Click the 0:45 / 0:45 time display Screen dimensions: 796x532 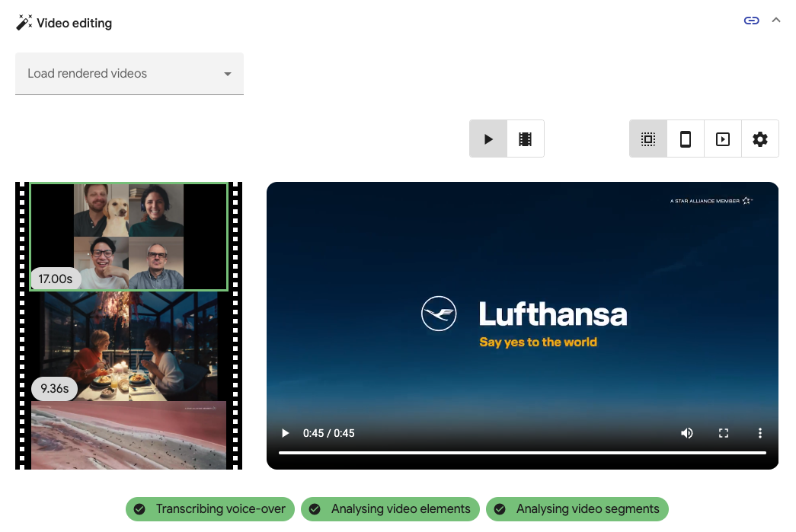tap(328, 433)
